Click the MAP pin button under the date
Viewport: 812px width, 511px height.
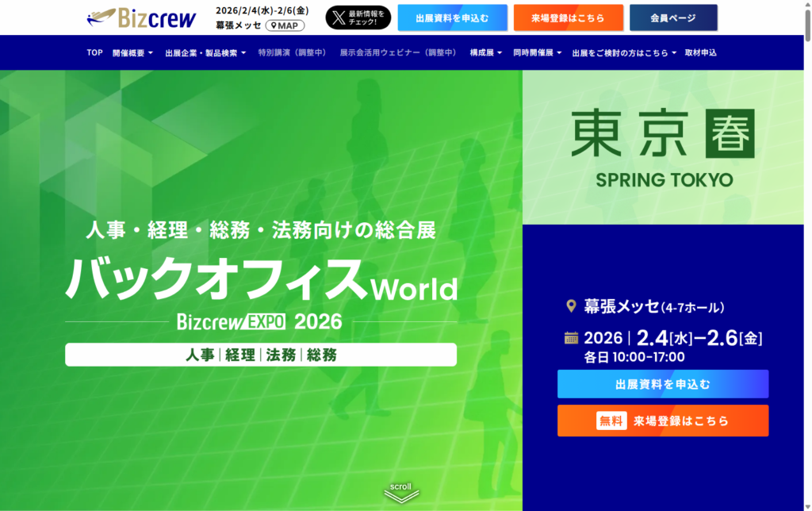285,25
